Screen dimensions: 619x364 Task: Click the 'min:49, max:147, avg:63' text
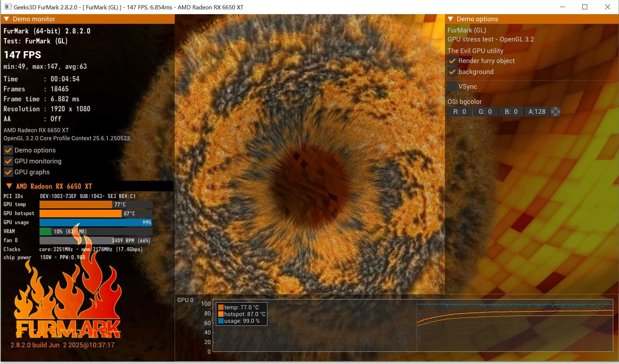pos(45,67)
